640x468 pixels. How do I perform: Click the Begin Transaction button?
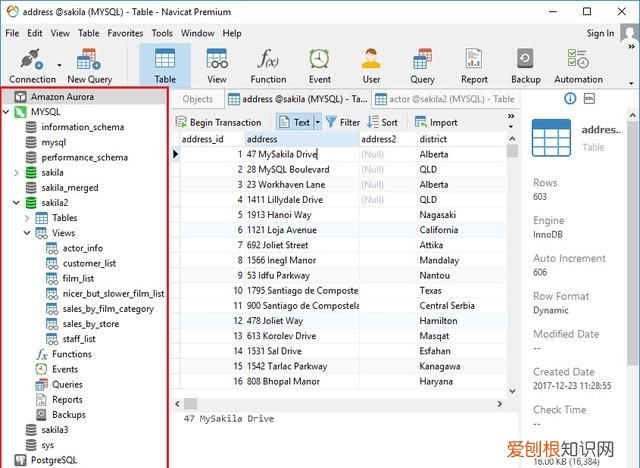(x=219, y=122)
